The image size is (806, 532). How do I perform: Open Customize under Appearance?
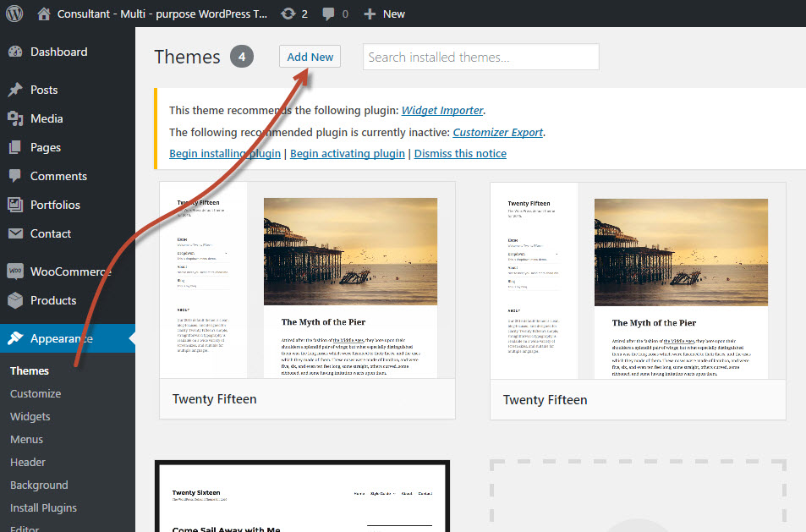tap(36, 393)
